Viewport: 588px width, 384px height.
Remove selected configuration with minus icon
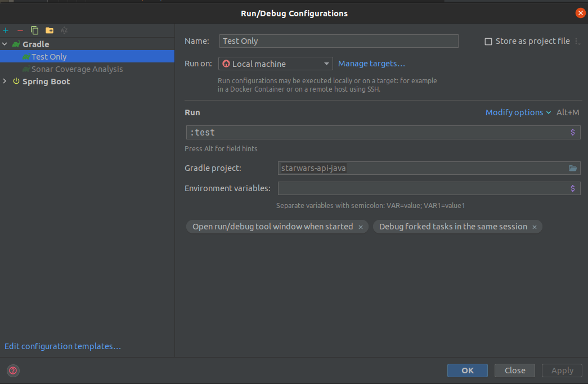(20, 30)
